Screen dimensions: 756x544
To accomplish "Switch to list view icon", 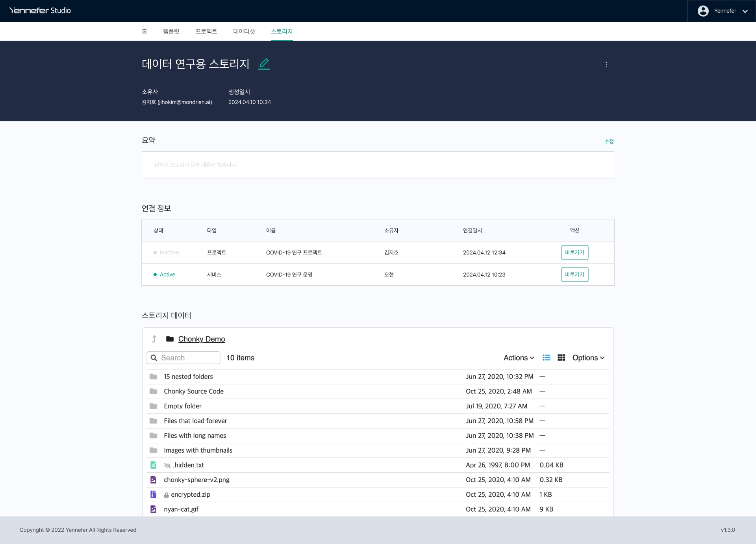I will click(546, 358).
